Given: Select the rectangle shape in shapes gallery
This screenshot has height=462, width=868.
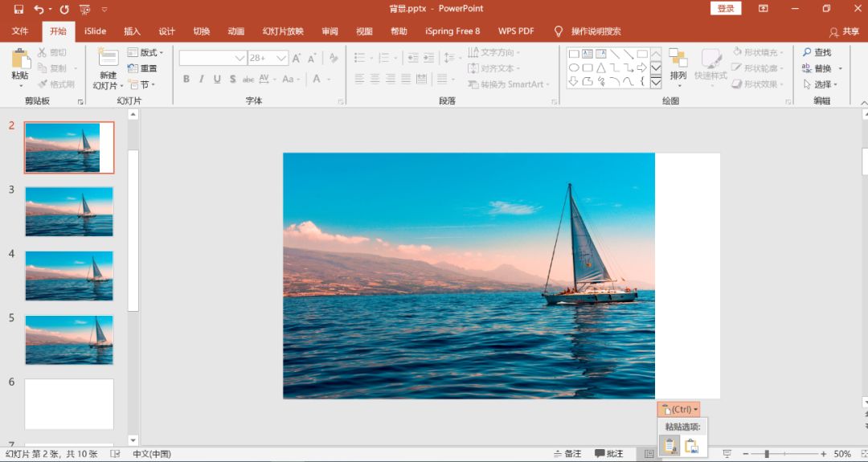Looking at the screenshot, I should pyautogui.click(x=574, y=54).
